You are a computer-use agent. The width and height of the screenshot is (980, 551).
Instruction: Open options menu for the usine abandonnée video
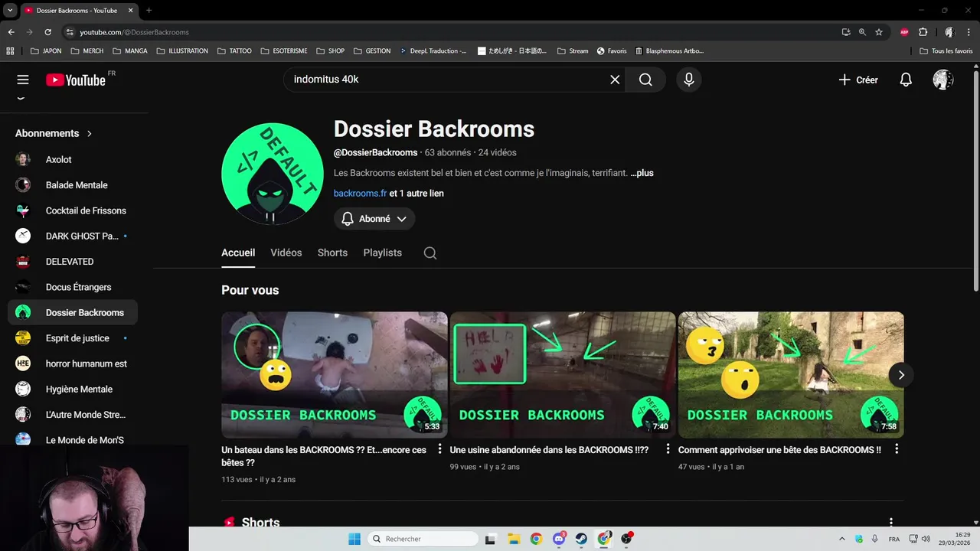[668, 449]
